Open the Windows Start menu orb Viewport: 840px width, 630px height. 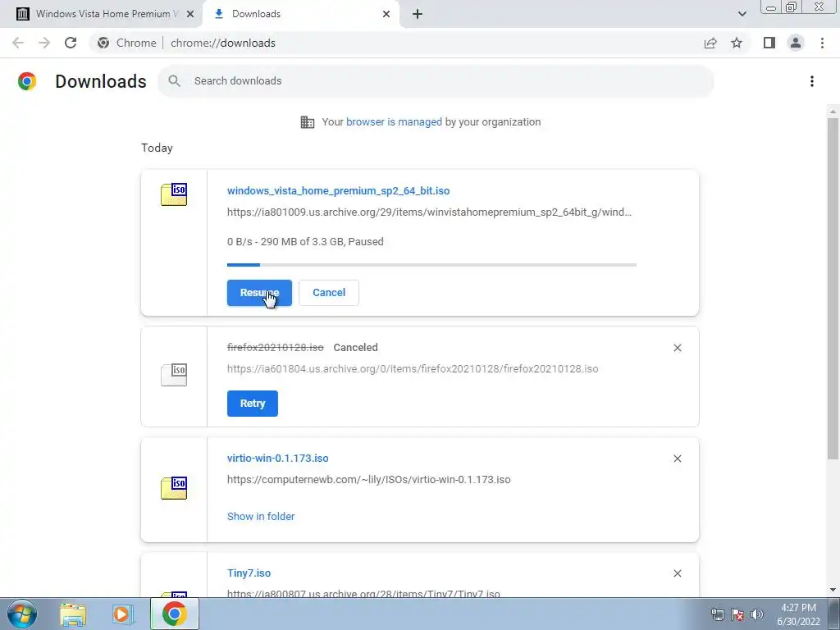[x=21, y=614]
